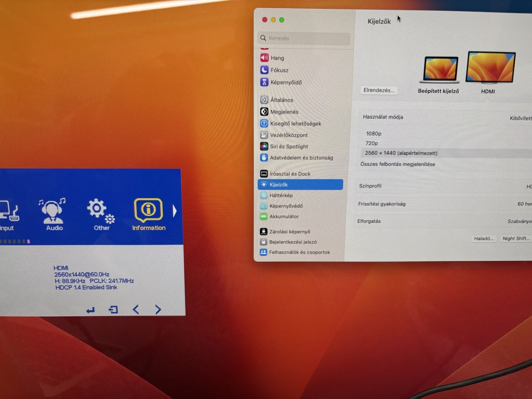The image size is (532, 399).
Task: Click the Képernyővédő label in sidebar
Action: point(286,206)
